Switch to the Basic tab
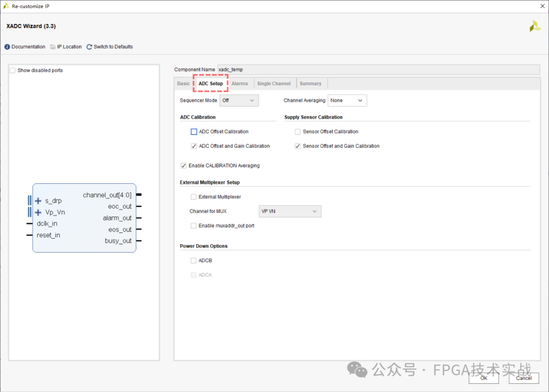549x392 pixels. 183,84
